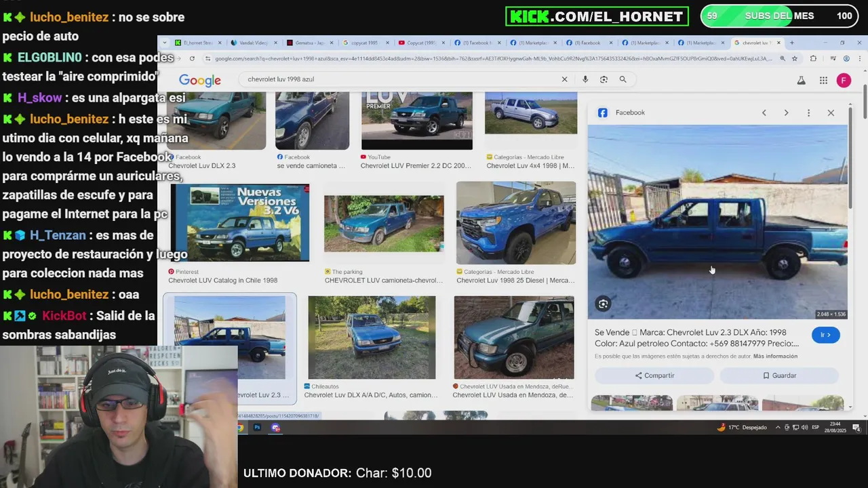This screenshot has height=488, width=868.
Task: Open the tab search dropdown arrow
Action: click(x=165, y=43)
